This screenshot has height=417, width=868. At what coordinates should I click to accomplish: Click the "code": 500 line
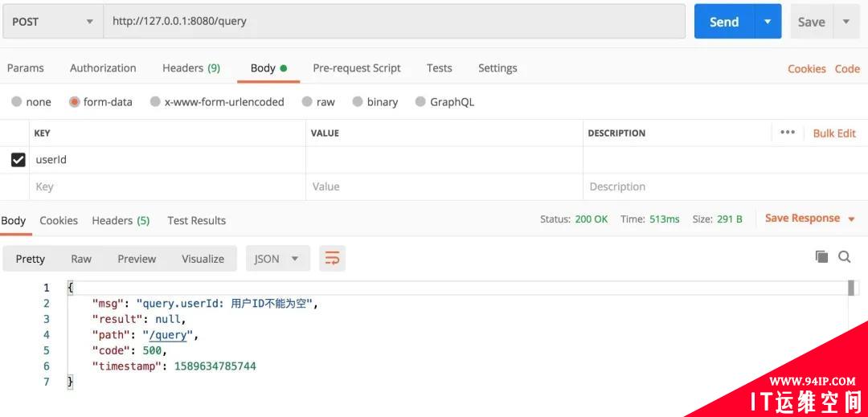click(x=129, y=350)
